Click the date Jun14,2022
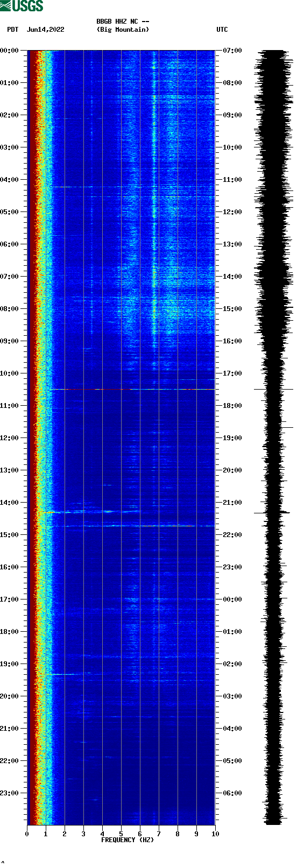This screenshot has height=868, width=297. 45,30
